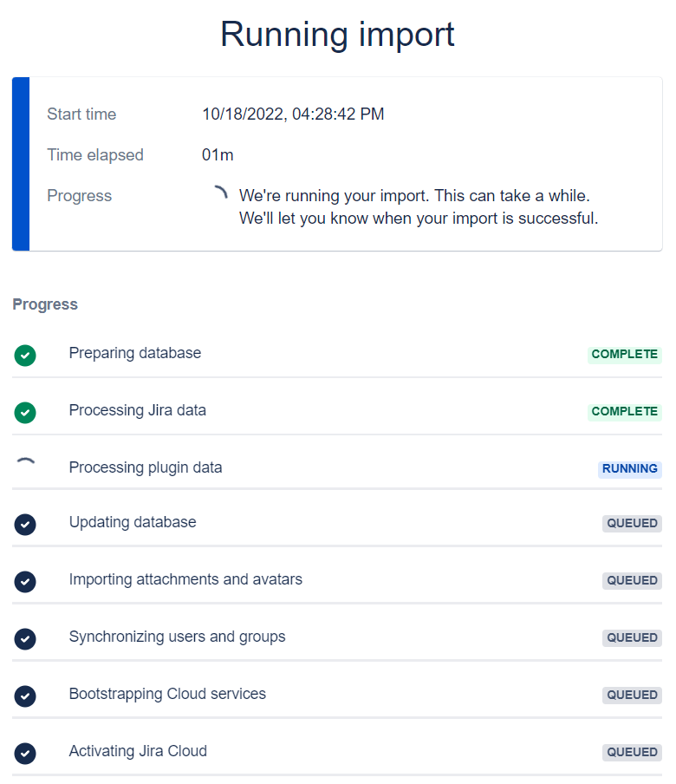This screenshot has width=676, height=784.
Task: Click the COMPLETE badge for Preparing database
Action: pyautogui.click(x=624, y=355)
